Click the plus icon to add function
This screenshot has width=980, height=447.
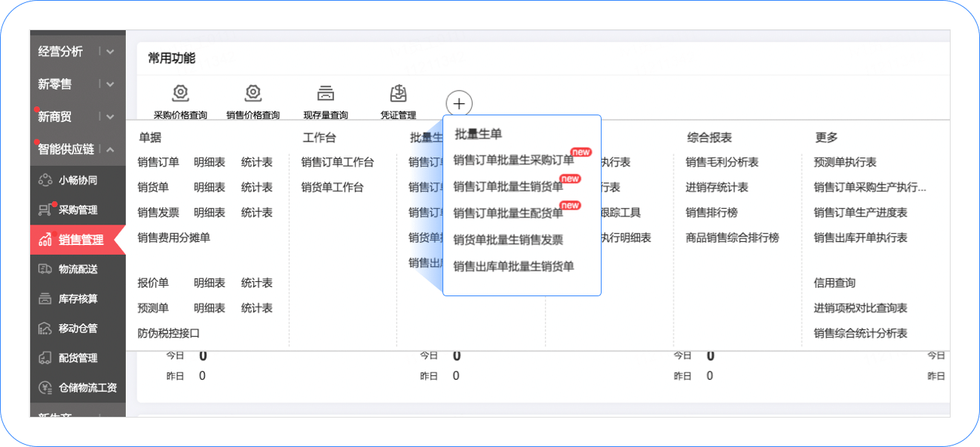pyautogui.click(x=459, y=104)
